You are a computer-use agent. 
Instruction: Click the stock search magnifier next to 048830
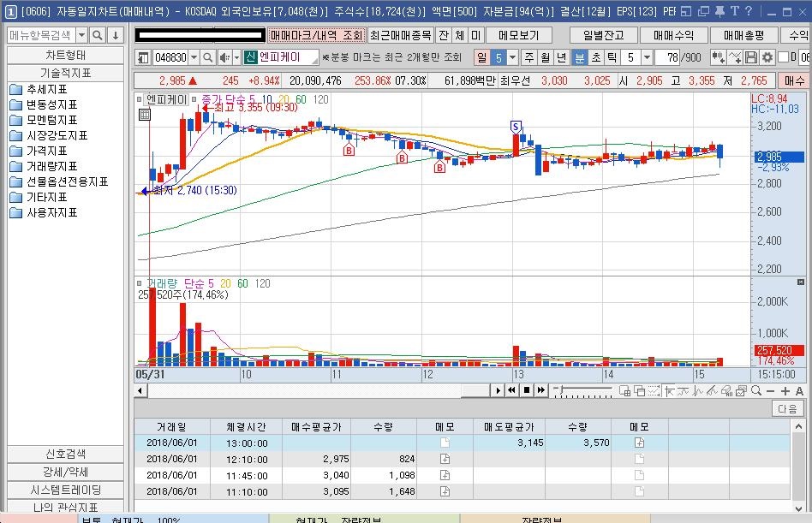pos(207,57)
